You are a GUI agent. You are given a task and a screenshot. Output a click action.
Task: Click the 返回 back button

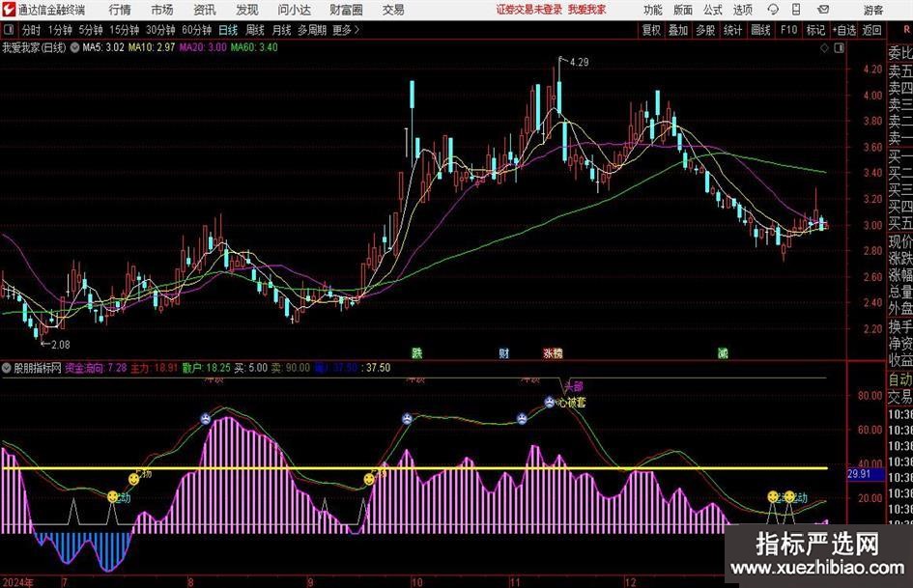pyautogui.click(x=871, y=30)
